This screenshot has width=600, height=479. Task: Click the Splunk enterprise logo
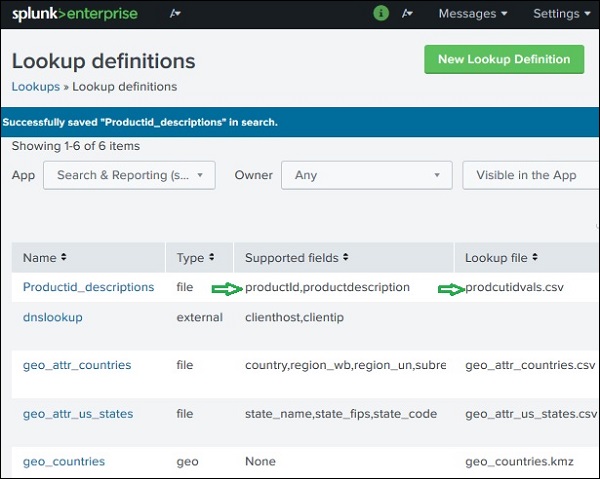click(74, 14)
